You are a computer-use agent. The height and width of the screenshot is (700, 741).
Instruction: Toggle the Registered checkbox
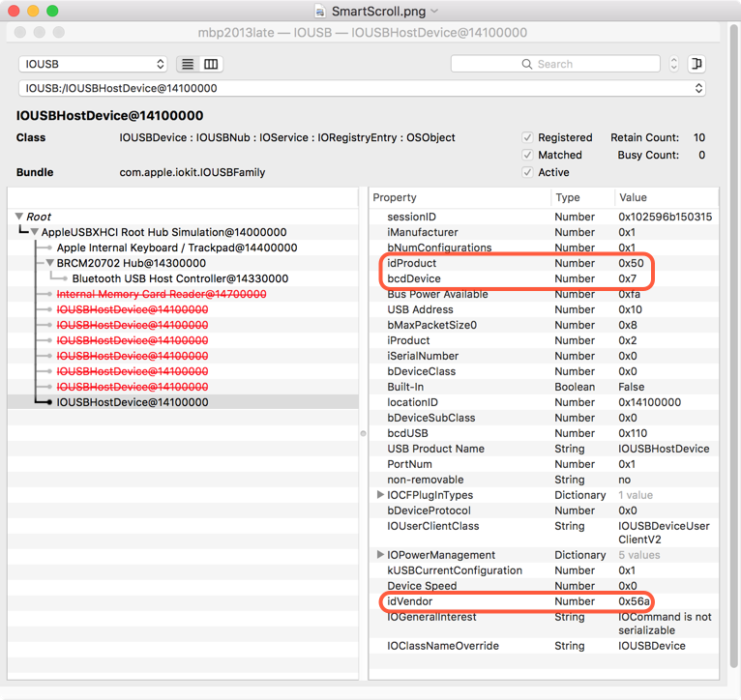(x=527, y=137)
